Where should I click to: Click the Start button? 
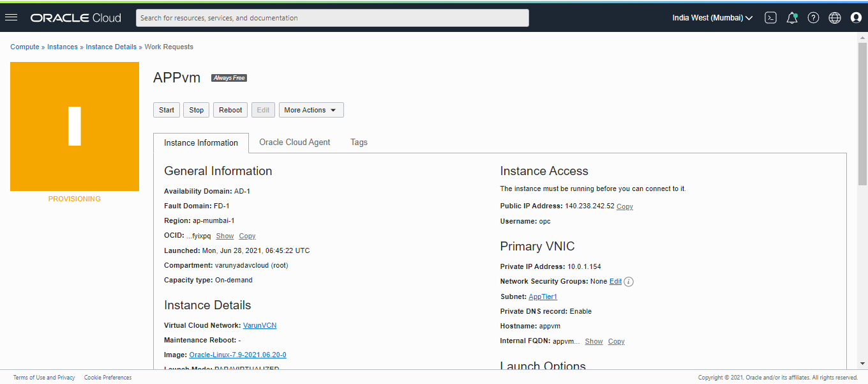click(167, 110)
